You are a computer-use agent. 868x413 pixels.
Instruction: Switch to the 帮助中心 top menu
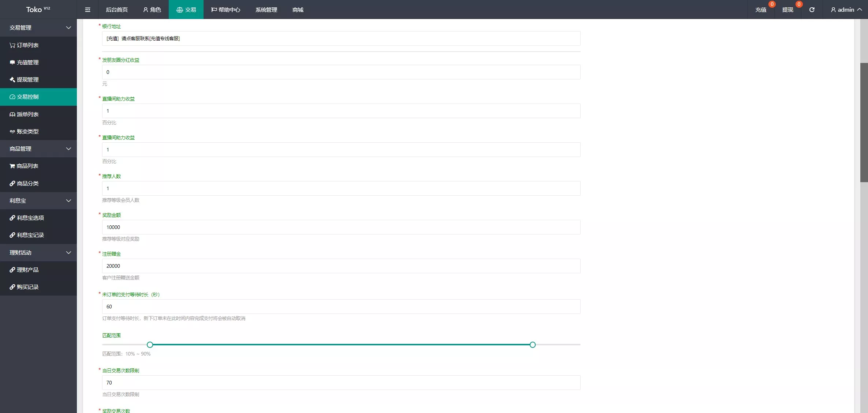coord(226,10)
